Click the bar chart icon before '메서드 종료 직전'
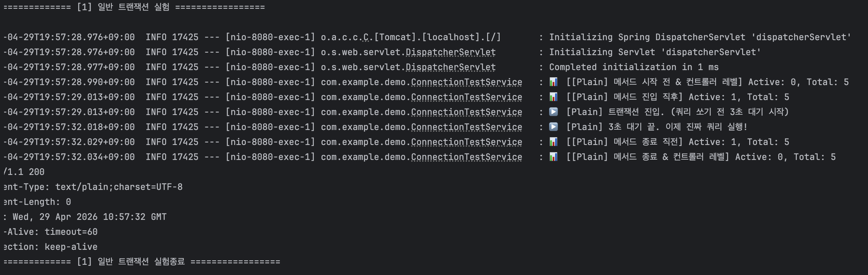 pyautogui.click(x=553, y=142)
